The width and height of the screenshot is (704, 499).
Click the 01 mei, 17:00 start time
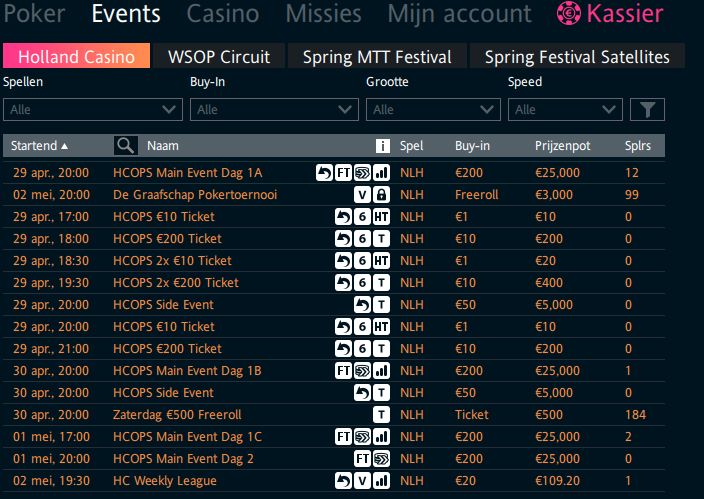(51, 437)
